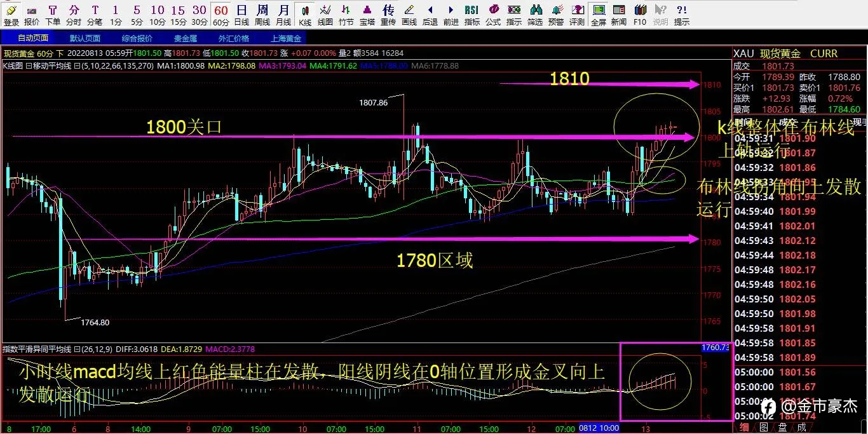Select the 30分 period icon
Viewport: 868px width, 434px height.
coord(200,14)
